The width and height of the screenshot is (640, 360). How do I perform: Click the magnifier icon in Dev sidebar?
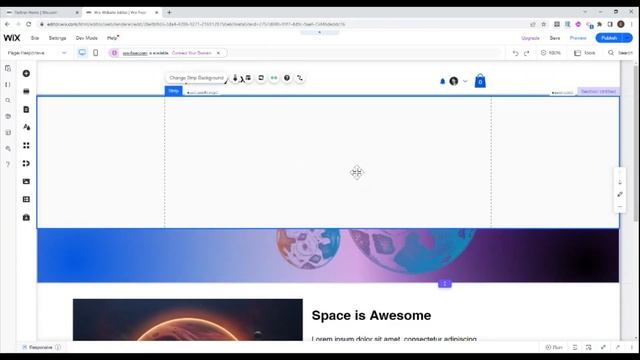point(8,100)
